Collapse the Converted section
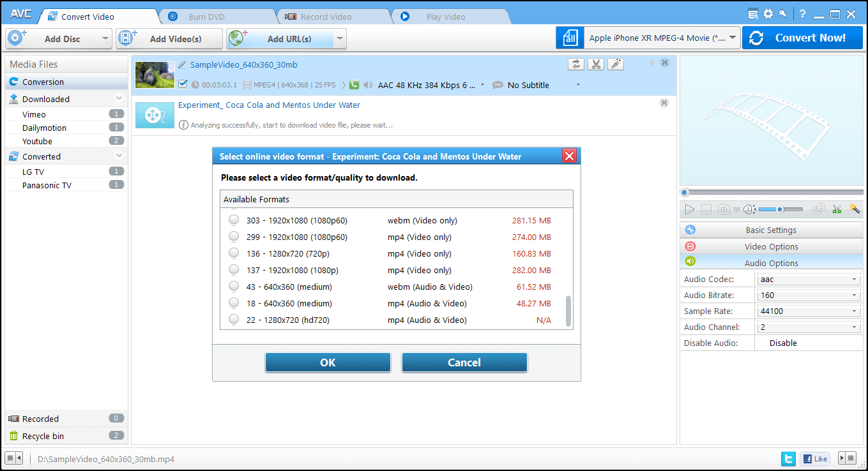 (x=119, y=156)
